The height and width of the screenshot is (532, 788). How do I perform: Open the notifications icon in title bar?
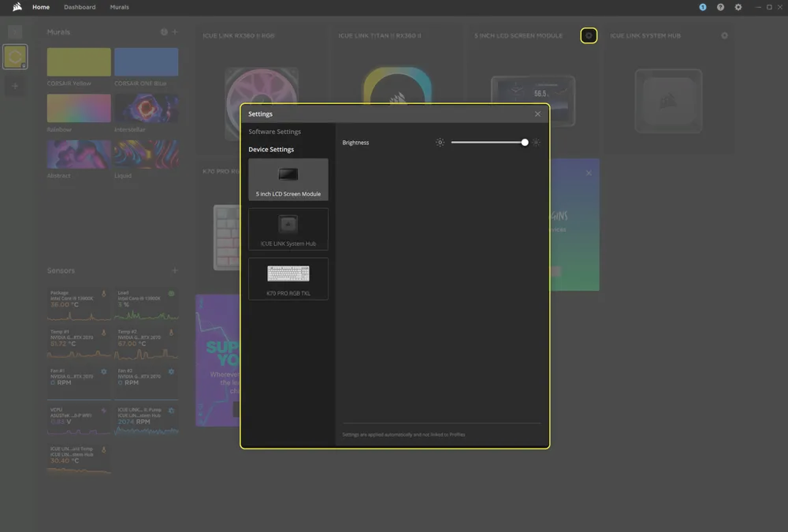point(703,7)
